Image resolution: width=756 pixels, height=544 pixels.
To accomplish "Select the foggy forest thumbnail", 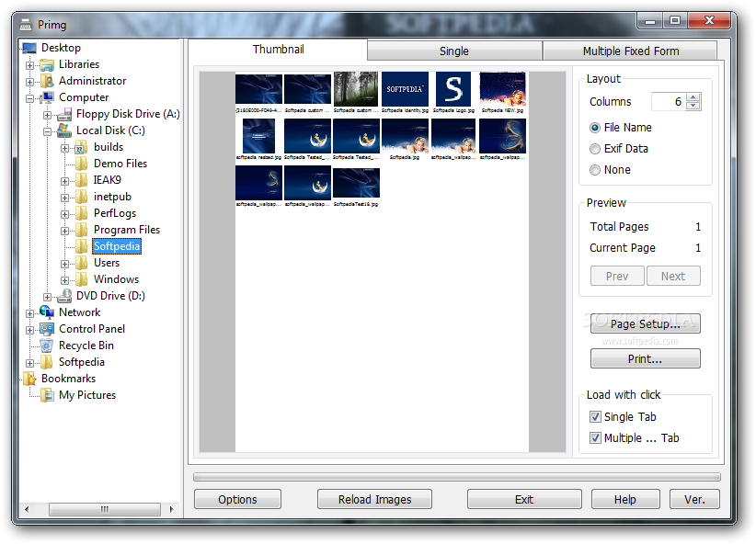I will [356, 89].
